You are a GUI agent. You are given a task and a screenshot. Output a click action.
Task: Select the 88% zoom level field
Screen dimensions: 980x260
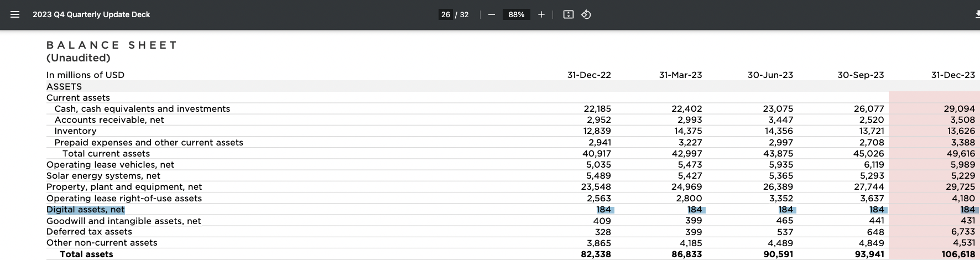click(x=516, y=14)
